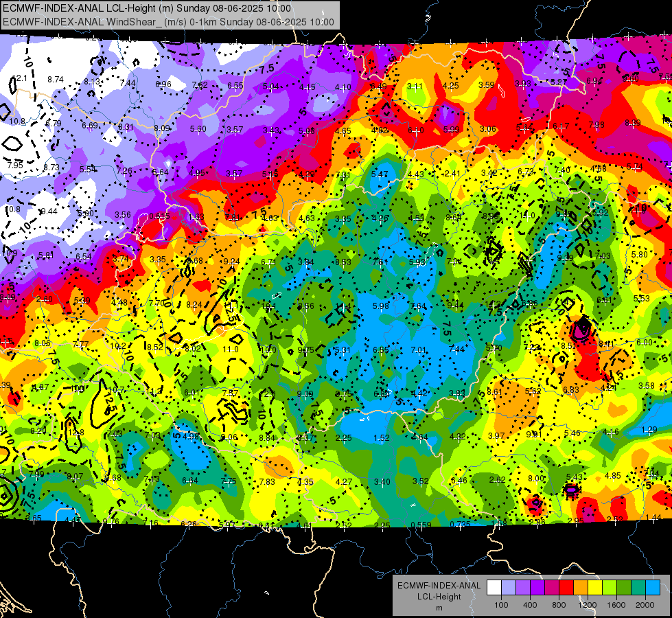The height and width of the screenshot is (618, 672).
Task: Click the shear reading 5.31
Action: pyautogui.click(x=343, y=350)
